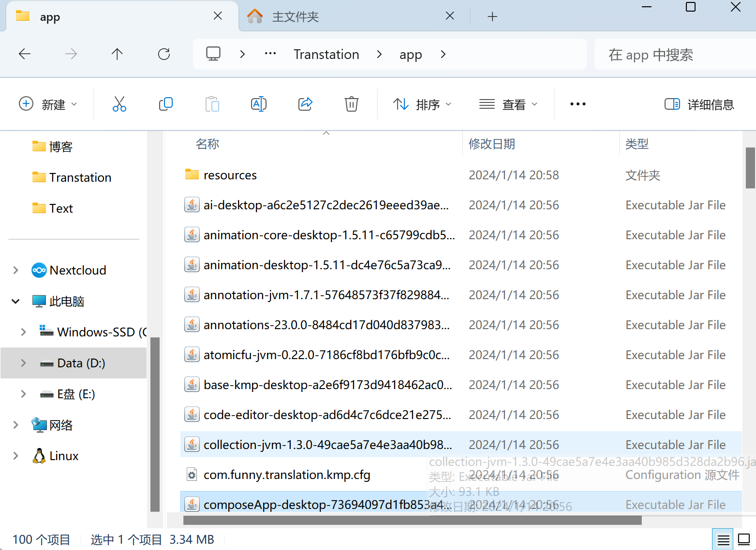Select the ai-desktop jar file icon
This screenshot has width=756, height=550.
(x=192, y=205)
